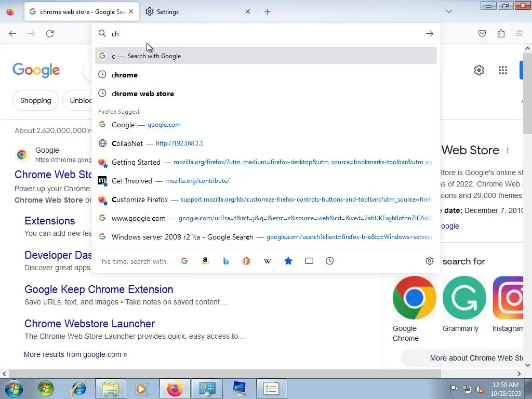Search this time with Amazon
The height and width of the screenshot is (399, 532).
(x=205, y=261)
